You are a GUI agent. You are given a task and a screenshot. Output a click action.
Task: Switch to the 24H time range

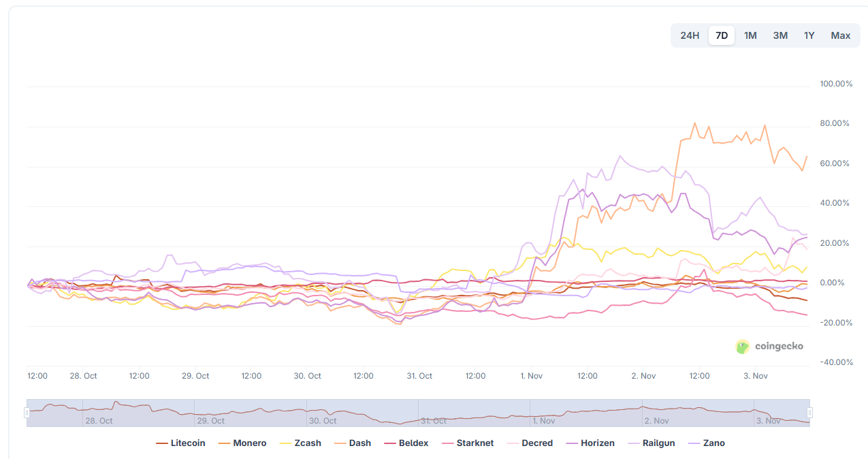tap(689, 35)
